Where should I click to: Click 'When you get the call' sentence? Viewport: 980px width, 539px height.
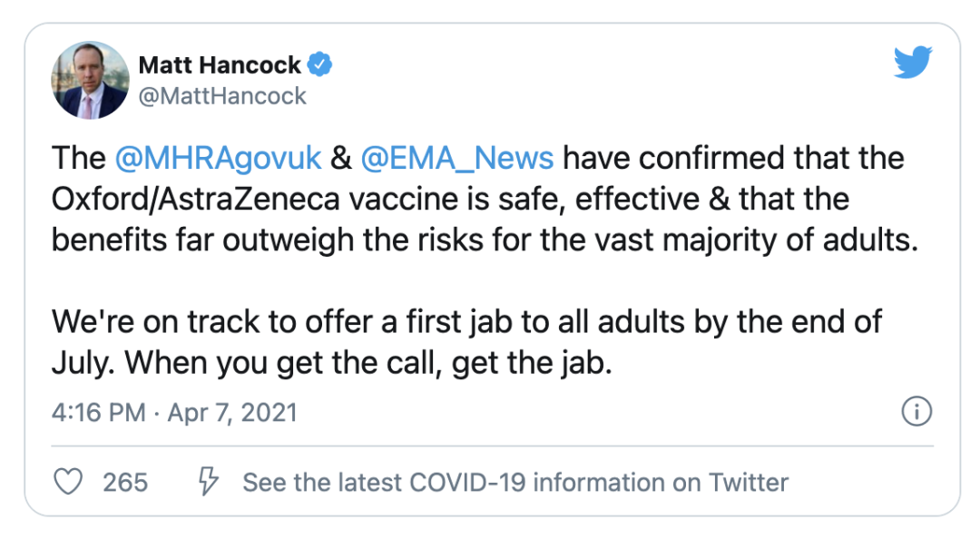368,363
